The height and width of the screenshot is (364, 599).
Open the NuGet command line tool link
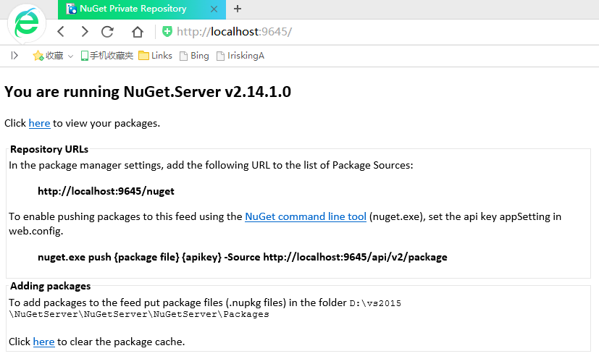tap(306, 216)
